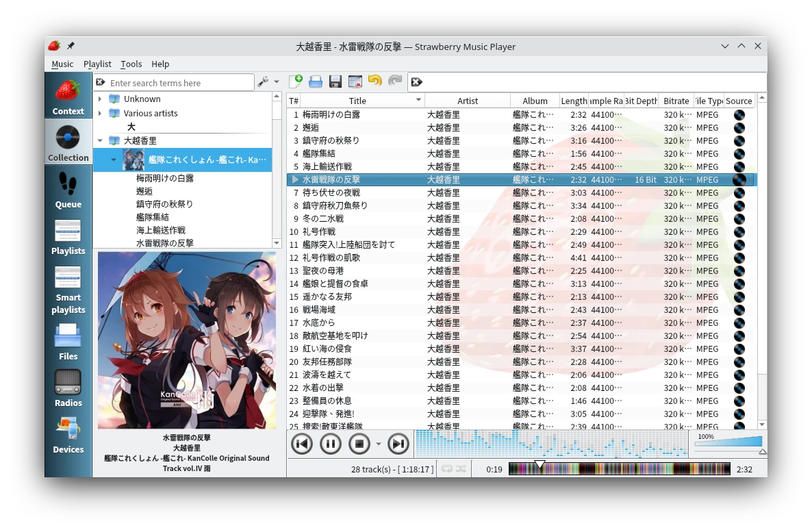The width and height of the screenshot is (812, 530).
Task: Toggle repeat mode in the status bar
Action: 447,469
